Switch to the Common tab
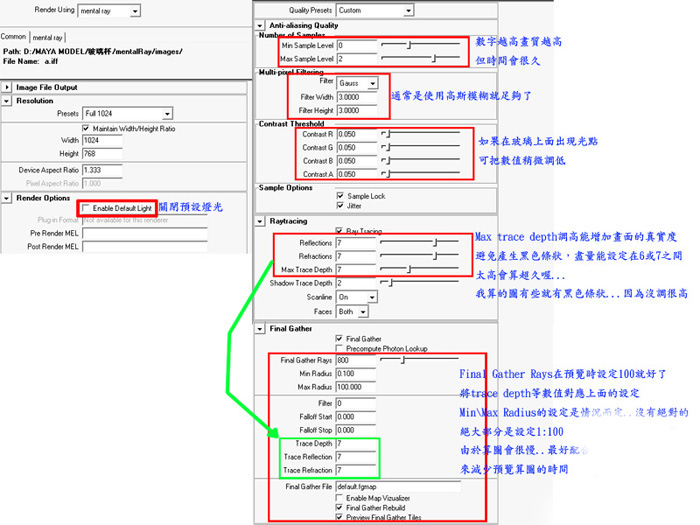700x525 pixels. [13, 37]
